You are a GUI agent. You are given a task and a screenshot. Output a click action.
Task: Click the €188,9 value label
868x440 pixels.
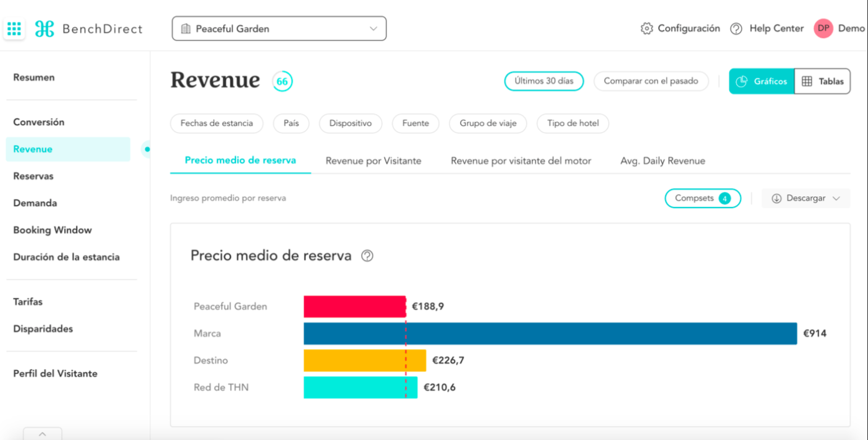click(x=428, y=307)
